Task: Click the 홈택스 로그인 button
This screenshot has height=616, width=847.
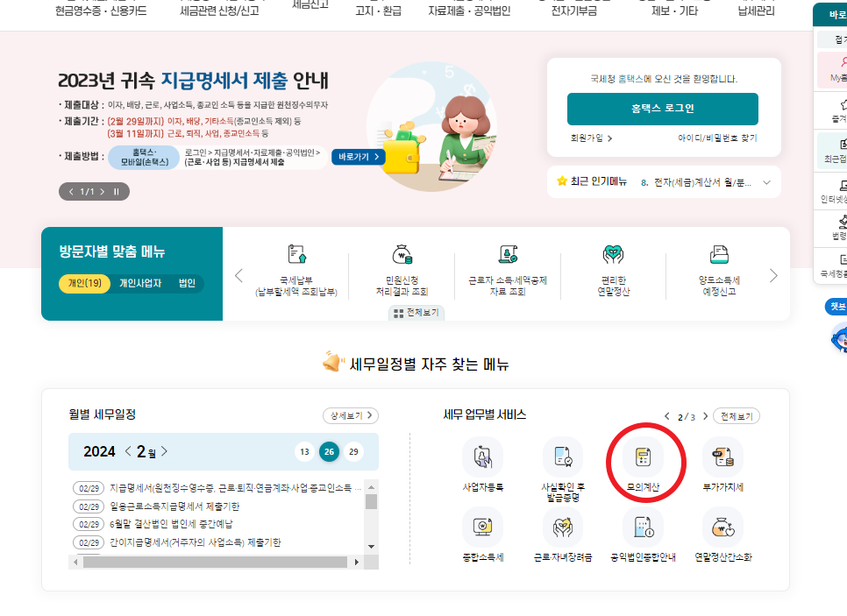Action: coord(663,109)
